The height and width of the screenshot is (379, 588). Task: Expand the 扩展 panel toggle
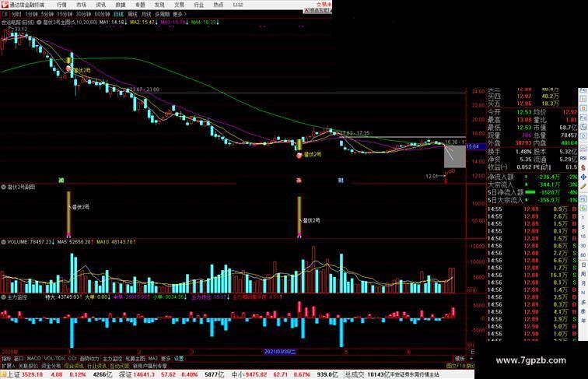point(8,366)
